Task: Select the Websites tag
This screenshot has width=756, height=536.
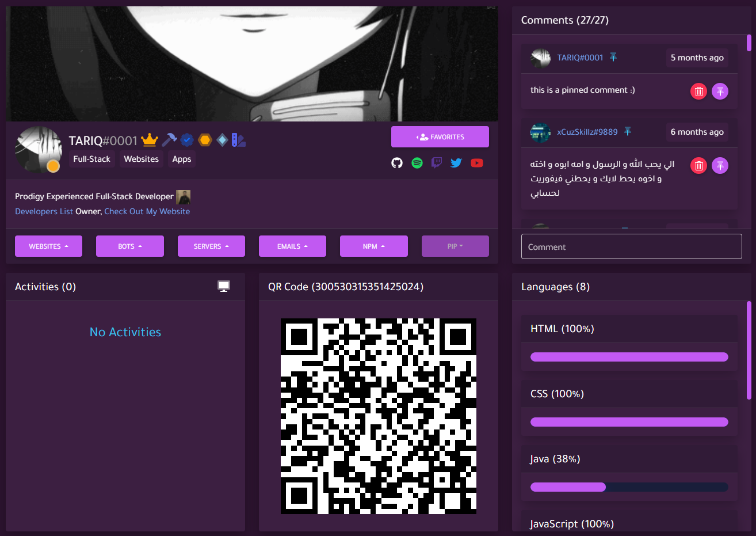Action: click(x=141, y=159)
